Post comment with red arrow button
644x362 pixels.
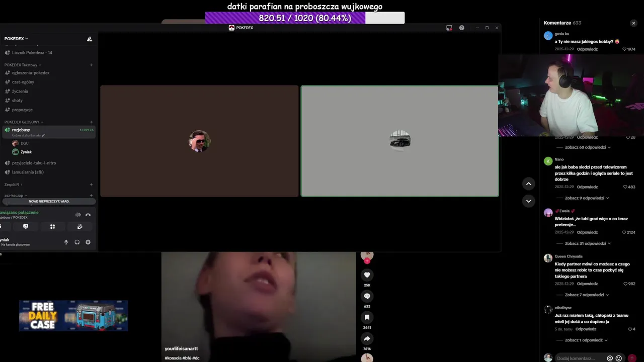[632, 358]
